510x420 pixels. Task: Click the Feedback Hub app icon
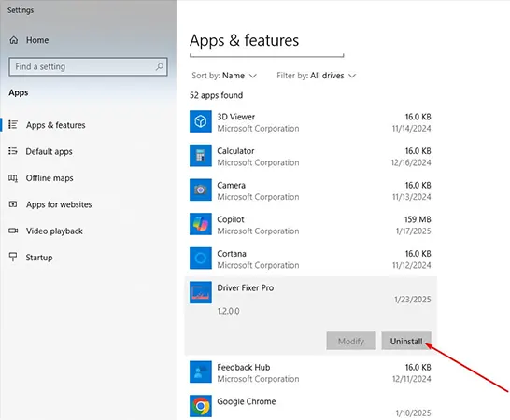click(x=200, y=372)
